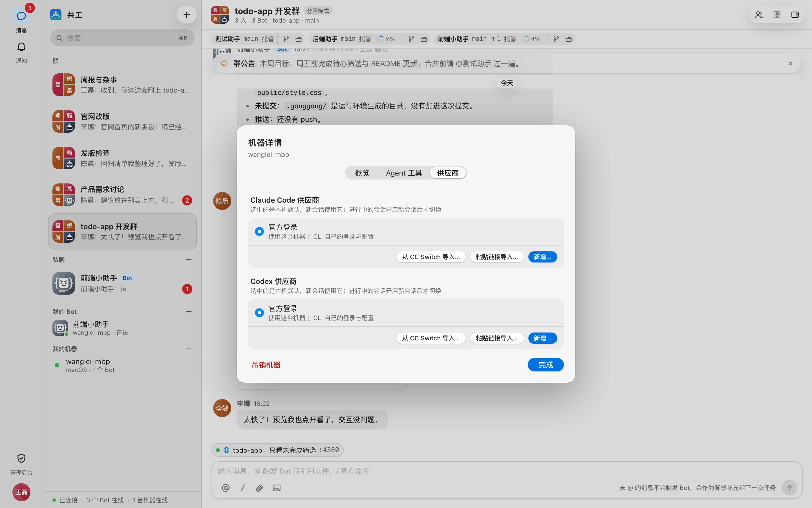The width and height of the screenshot is (812, 508).
Task: Select 官方登录 under Claude Code 供应商
Action: click(259, 231)
